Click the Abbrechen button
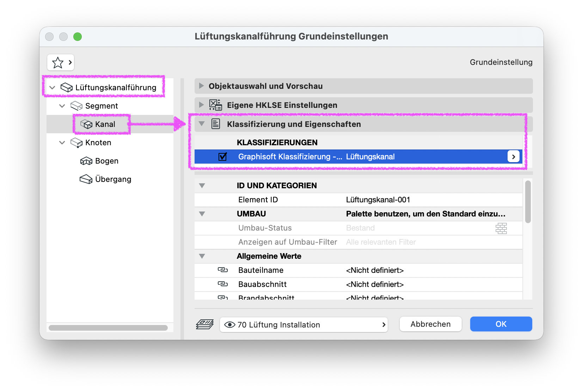Image resolution: width=583 pixels, height=392 pixels. click(430, 324)
